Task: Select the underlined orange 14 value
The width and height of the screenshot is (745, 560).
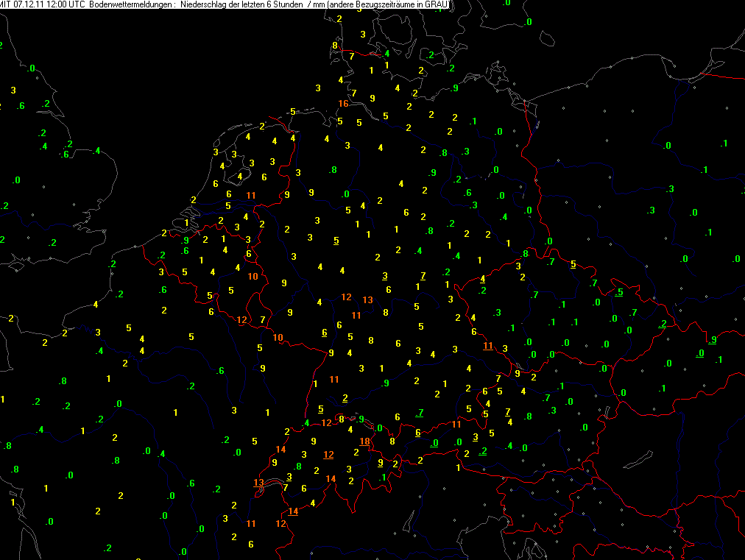Action: pos(293,511)
